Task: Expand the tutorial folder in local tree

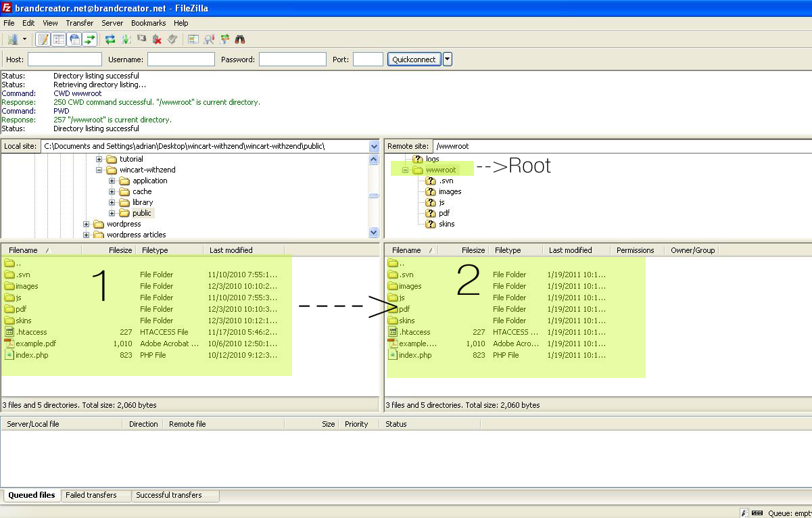Action: click(99, 160)
